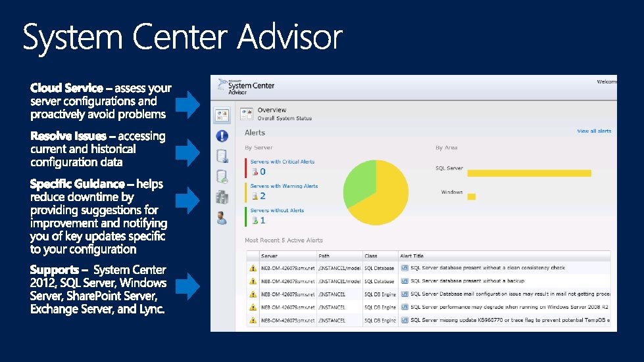644x362 pixels.
Task: Click 'SQL Database' class in the consistency check row
Action: pyautogui.click(x=379, y=268)
